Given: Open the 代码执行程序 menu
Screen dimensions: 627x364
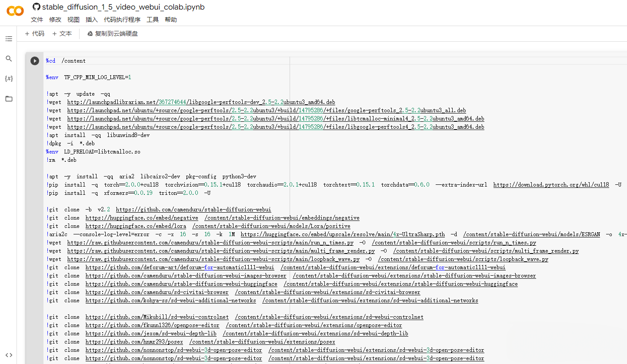Looking at the screenshot, I should tap(122, 20).
